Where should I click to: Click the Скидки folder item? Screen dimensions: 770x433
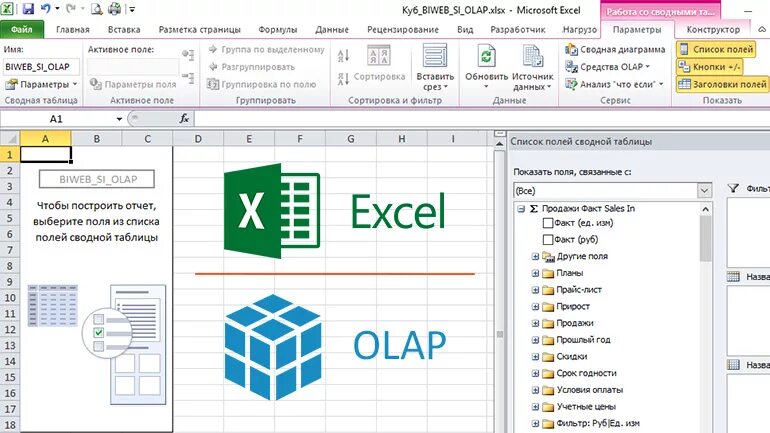pos(565,356)
